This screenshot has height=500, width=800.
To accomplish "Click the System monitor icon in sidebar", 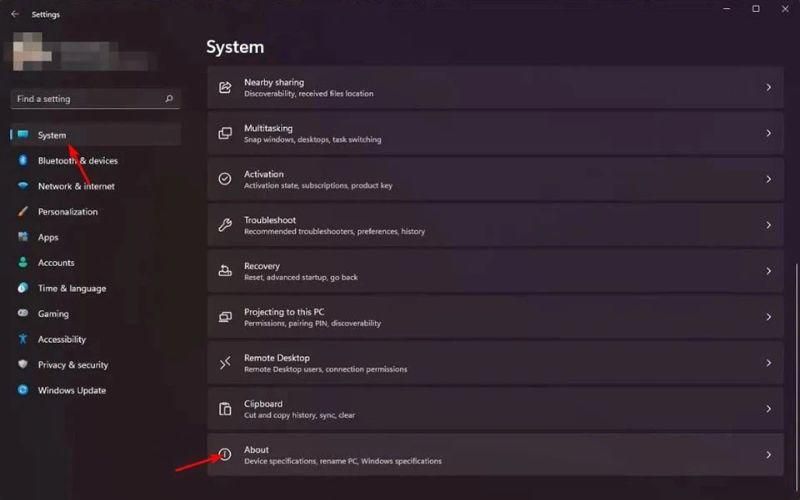I will [x=23, y=135].
